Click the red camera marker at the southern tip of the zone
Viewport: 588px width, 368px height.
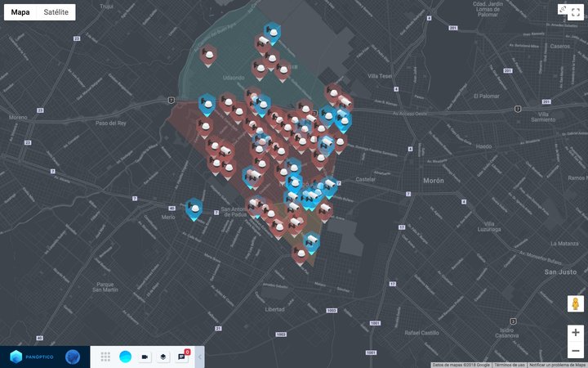point(301,253)
